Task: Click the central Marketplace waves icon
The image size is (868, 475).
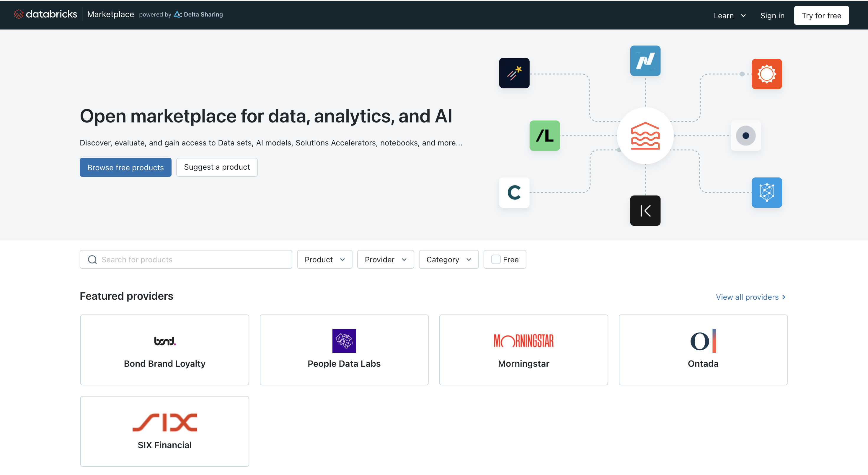Action: click(x=645, y=136)
